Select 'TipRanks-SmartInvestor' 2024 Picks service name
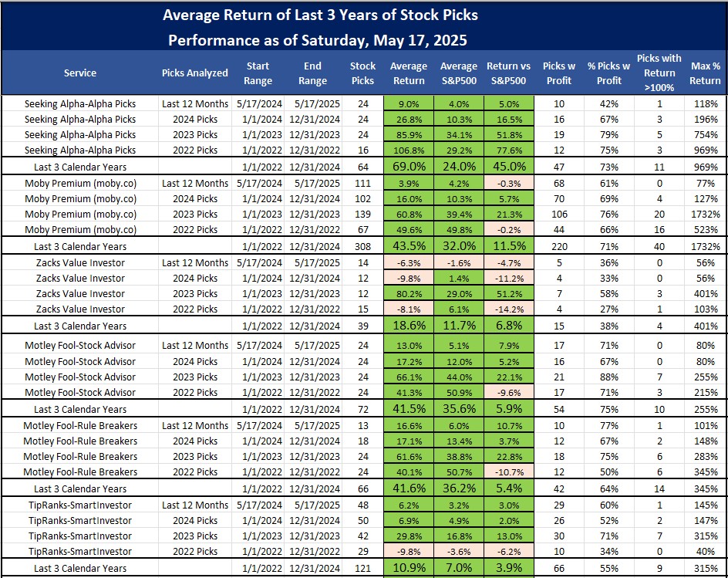The width and height of the screenshot is (728, 578). coord(80,520)
